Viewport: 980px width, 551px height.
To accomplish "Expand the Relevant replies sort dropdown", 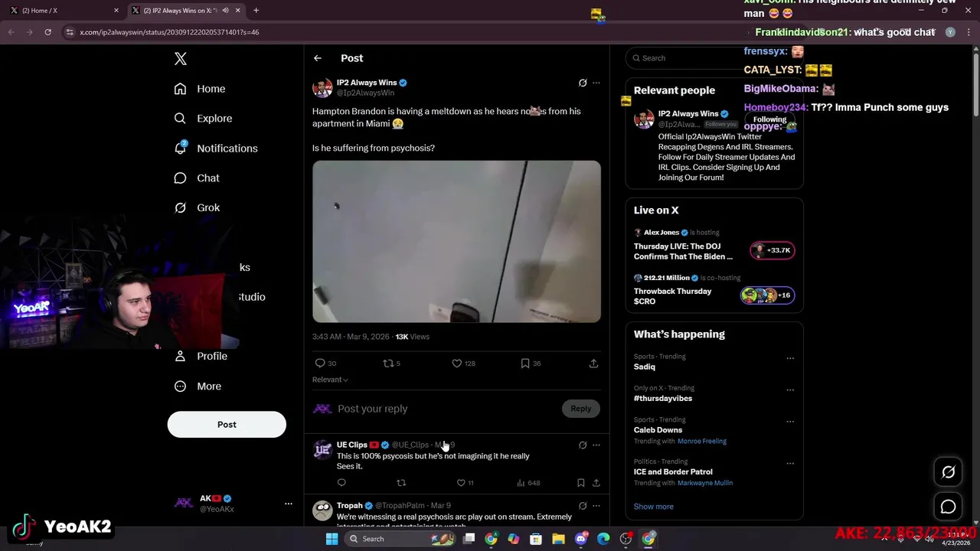I will (330, 380).
